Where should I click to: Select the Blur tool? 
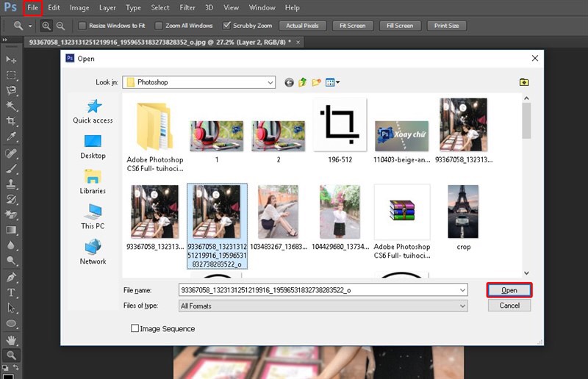click(x=11, y=245)
